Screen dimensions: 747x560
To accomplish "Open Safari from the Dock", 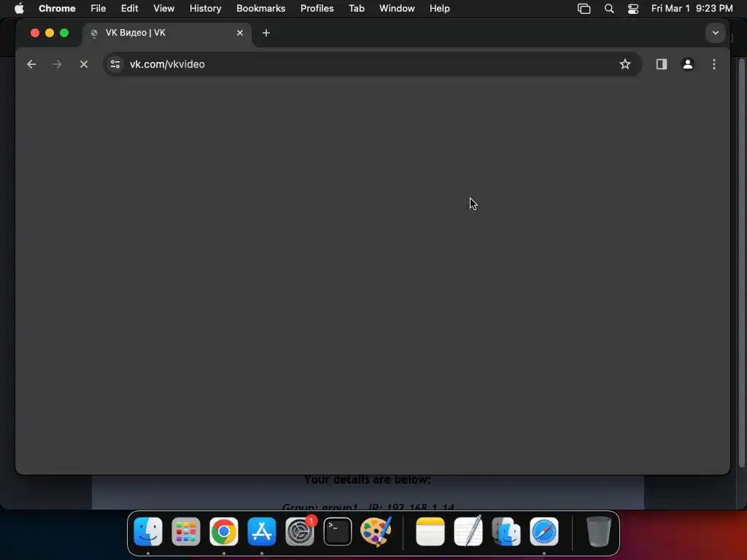I will tap(544, 532).
